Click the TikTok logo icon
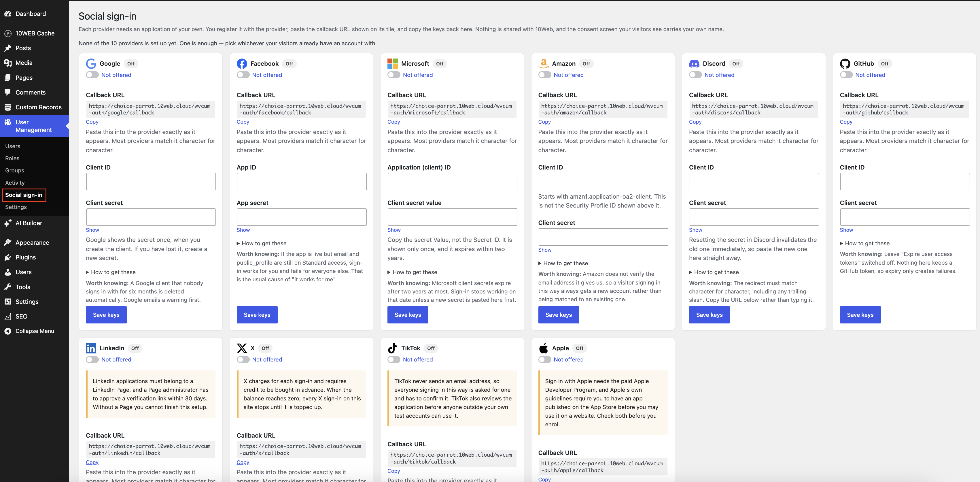The width and height of the screenshot is (980, 482). click(392, 348)
